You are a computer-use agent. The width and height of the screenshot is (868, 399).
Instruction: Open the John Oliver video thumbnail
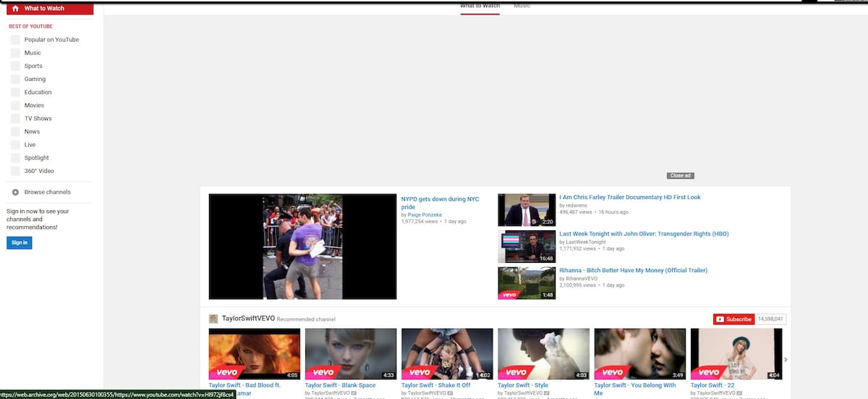coord(527,246)
